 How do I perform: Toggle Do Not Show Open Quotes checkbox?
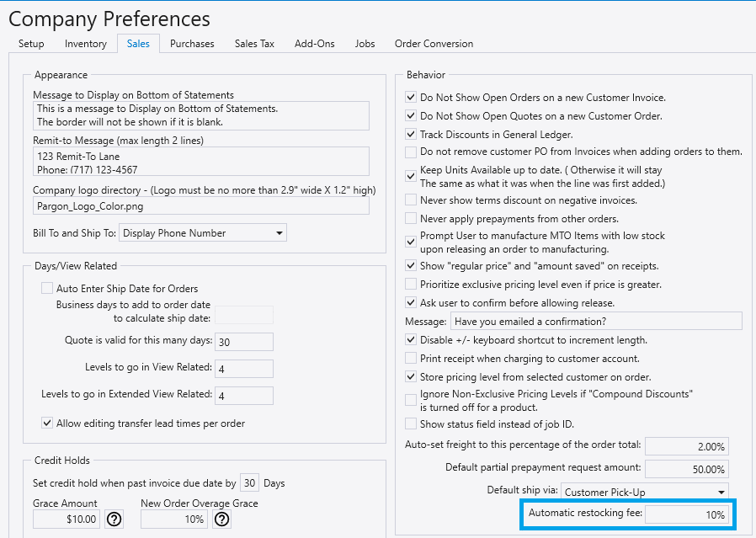click(411, 115)
